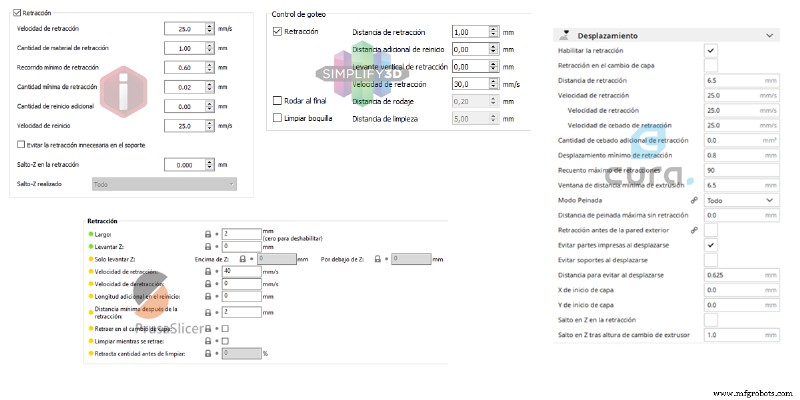Click the Velocidad de cebado de retracción field
800x400 pixels.
[742, 126]
